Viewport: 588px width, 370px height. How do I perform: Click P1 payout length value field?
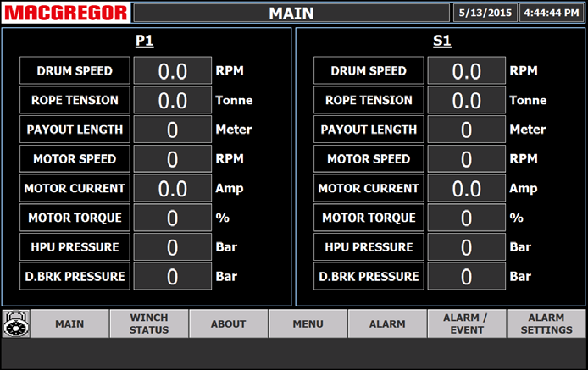tap(173, 130)
